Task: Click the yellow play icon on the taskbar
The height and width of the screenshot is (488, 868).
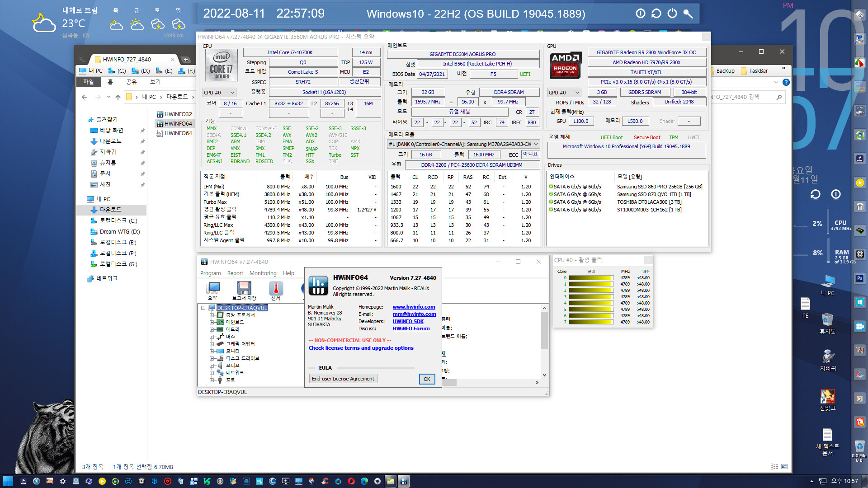Action: click(x=102, y=481)
